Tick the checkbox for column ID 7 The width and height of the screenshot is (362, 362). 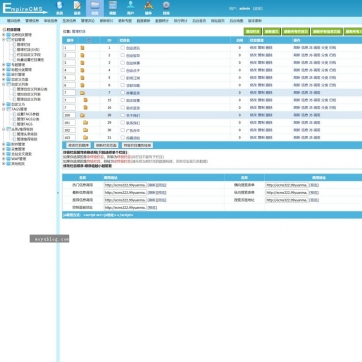tap(123, 92)
